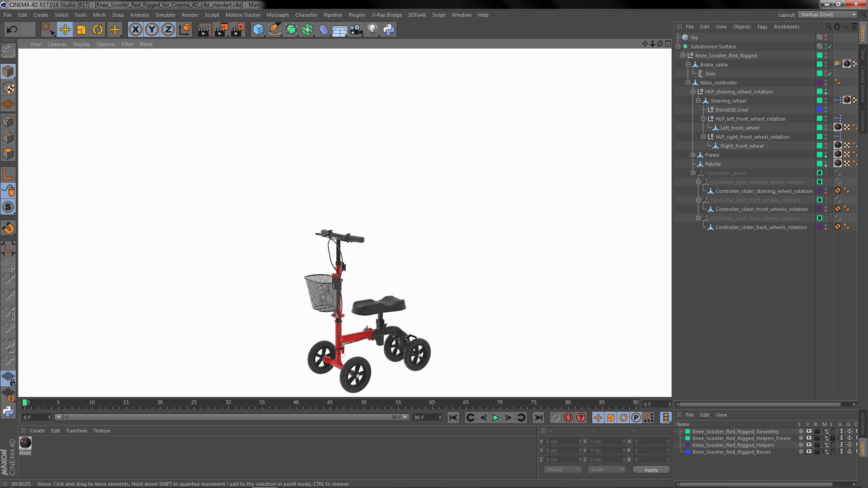Collapse Controllers_panel tree node
This screenshot has width=868, height=488.
click(693, 173)
